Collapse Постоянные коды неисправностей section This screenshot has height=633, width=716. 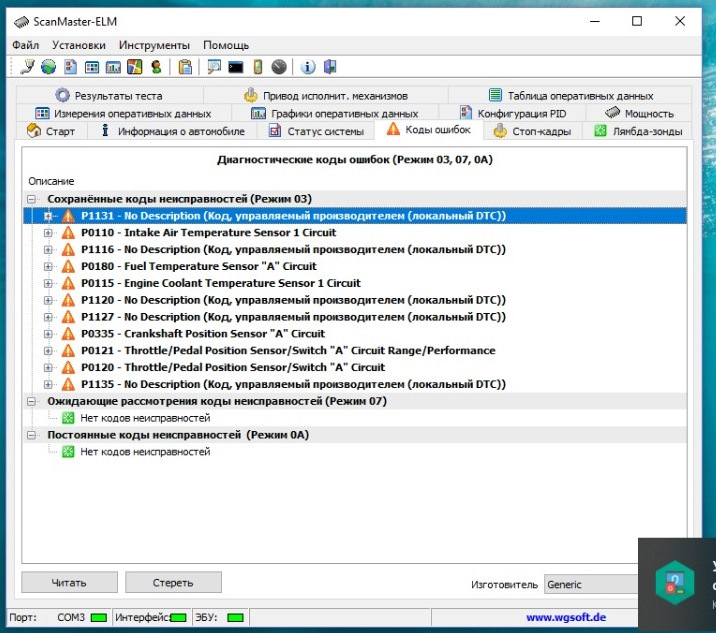[31, 435]
